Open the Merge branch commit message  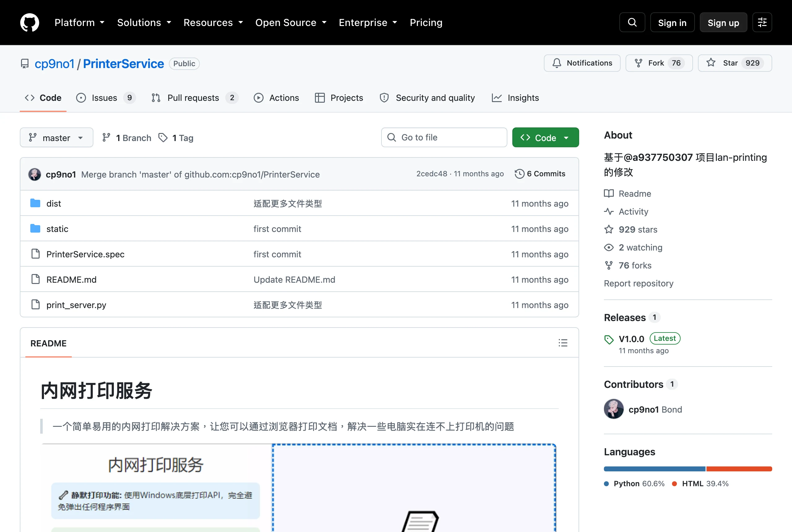(x=200, y=174)
